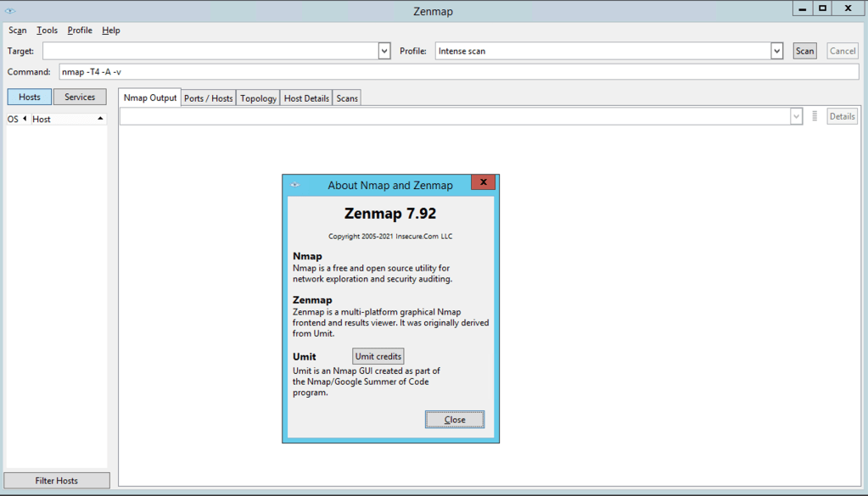The width and height of the screenshot is (868, 496).
Task: Click the Filter Hosts button
Action: point(57,481)
